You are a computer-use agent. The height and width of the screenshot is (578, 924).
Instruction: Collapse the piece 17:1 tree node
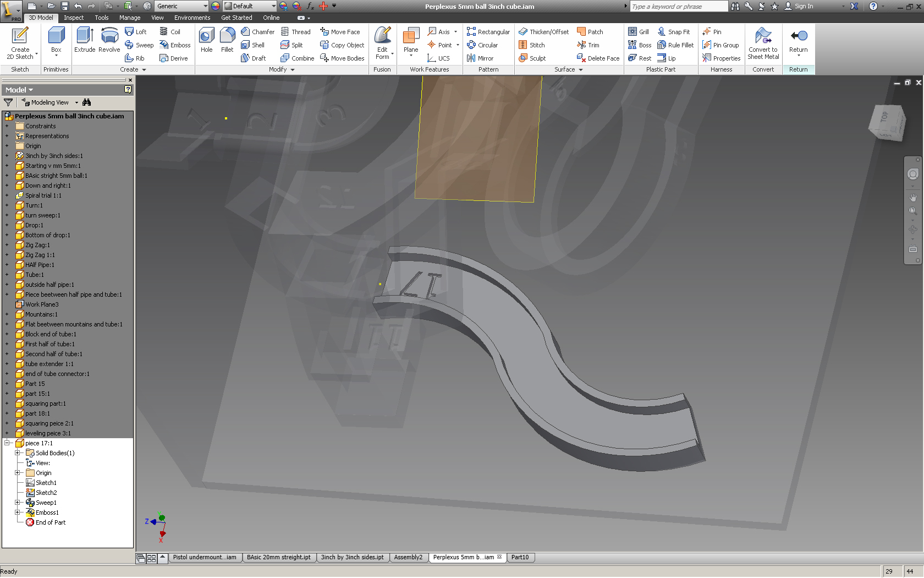coord(7,443)
